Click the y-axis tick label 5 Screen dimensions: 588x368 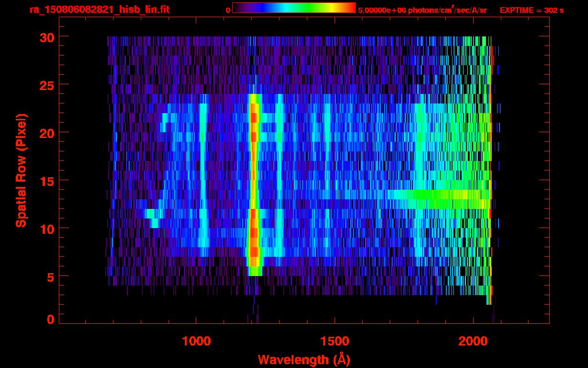point(51,276)
